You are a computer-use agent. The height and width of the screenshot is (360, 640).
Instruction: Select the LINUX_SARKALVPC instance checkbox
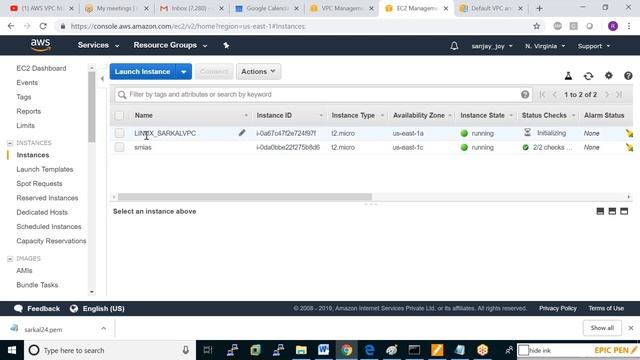point(119,133)
